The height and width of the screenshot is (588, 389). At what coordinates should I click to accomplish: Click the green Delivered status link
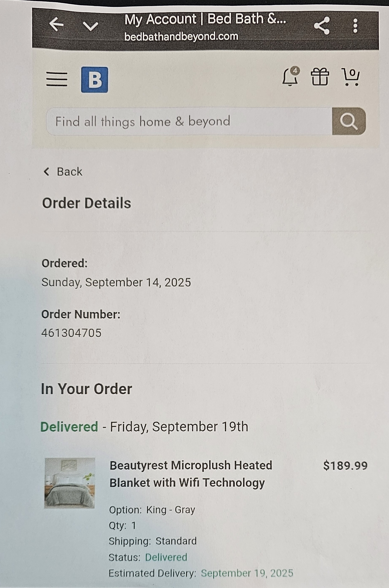click(166, 557)
